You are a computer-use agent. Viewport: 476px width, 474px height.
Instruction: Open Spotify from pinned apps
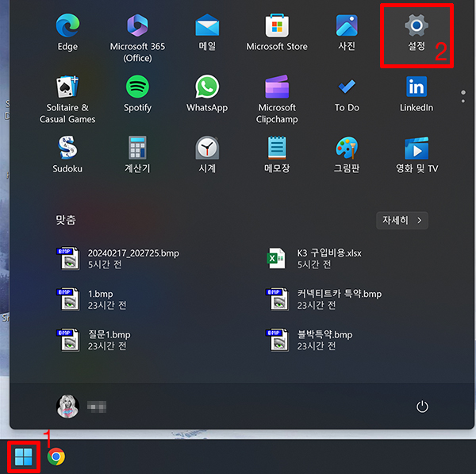point(137,94)
